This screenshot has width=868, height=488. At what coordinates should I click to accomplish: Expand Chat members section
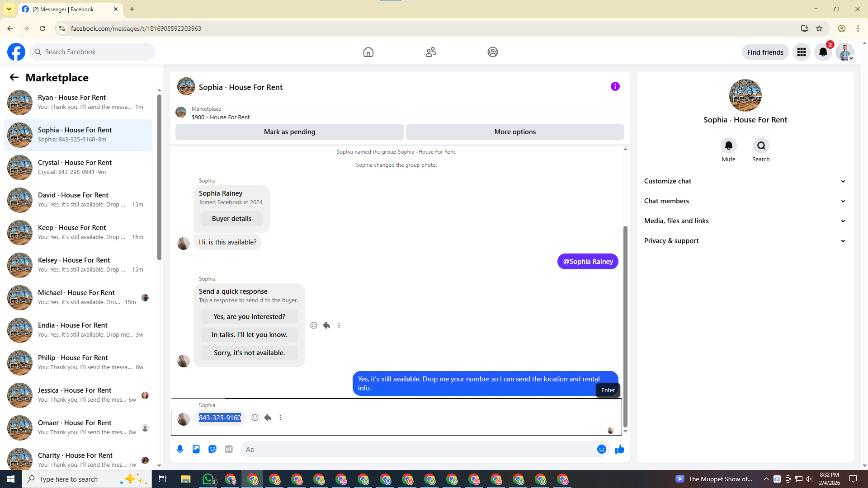click(745, 201)
